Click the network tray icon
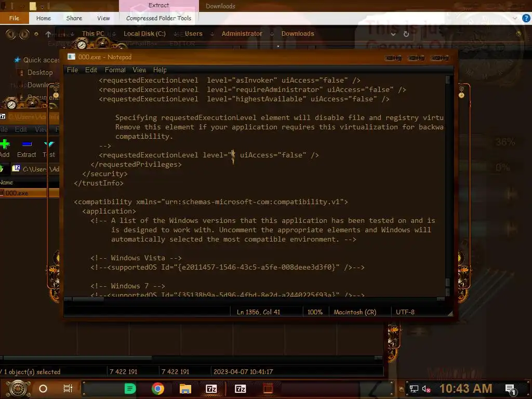Viewport: 532px width, 399px height. click(x=414, y=389)
